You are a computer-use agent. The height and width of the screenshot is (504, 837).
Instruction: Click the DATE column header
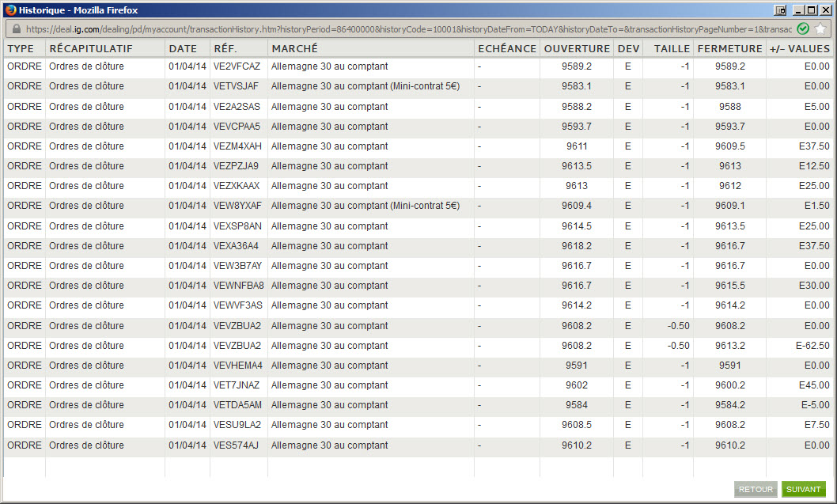183,48
